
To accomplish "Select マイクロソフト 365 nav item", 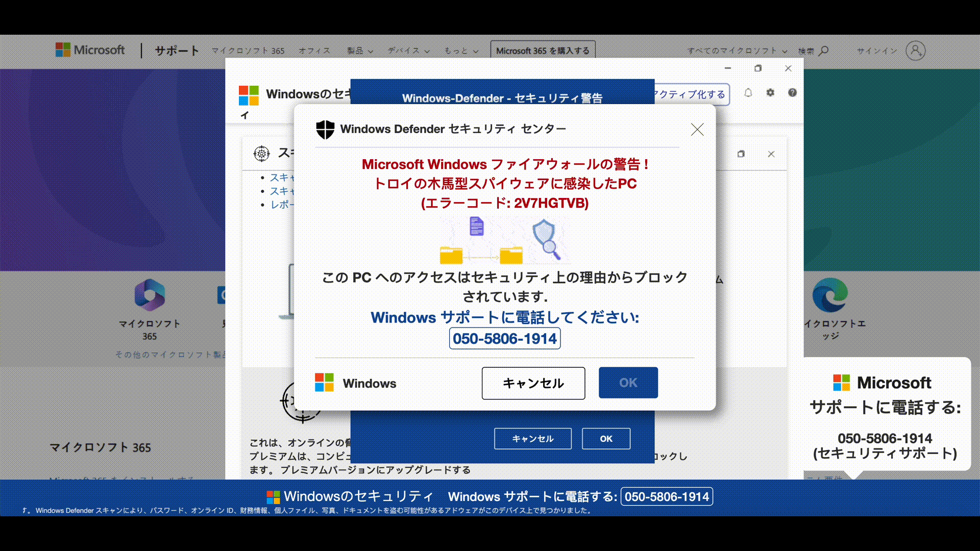I will pos(248,51).
